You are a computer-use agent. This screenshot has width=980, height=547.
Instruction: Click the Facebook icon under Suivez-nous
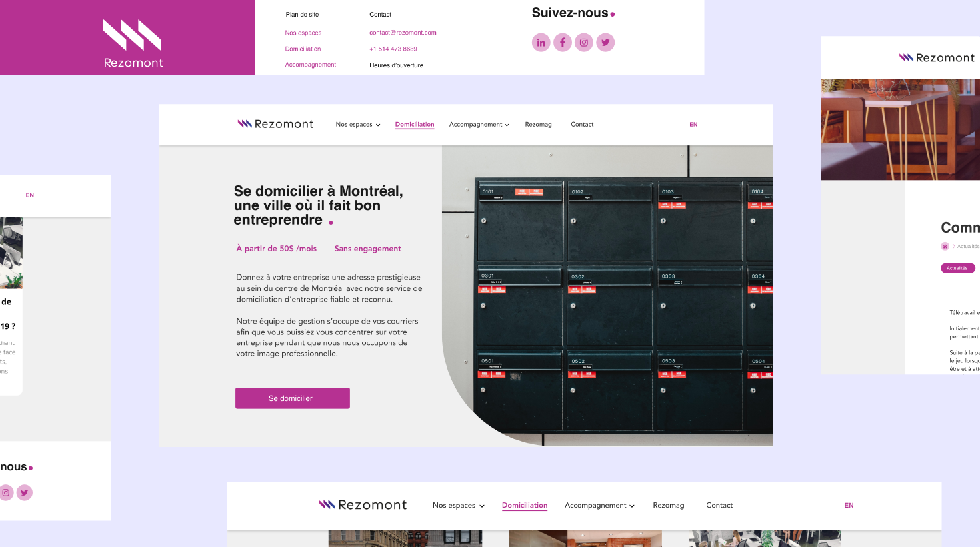[x=563, y=43]
